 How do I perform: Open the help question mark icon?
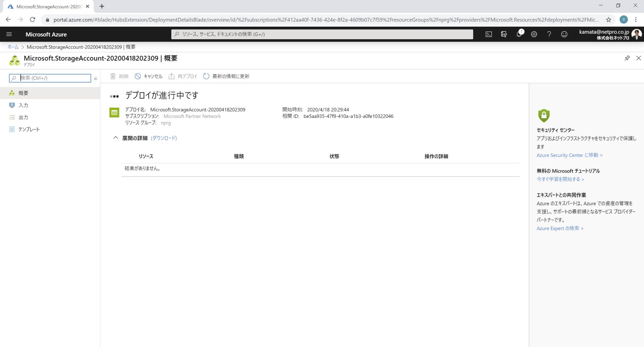click(x=549, y=34)
